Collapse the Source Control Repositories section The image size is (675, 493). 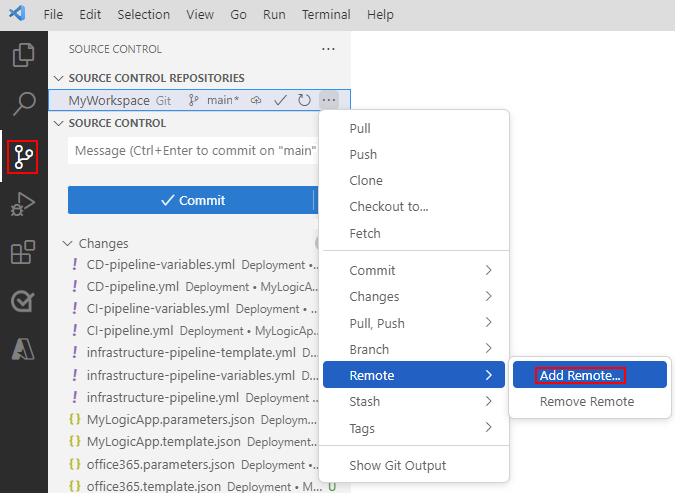[60, 78]
